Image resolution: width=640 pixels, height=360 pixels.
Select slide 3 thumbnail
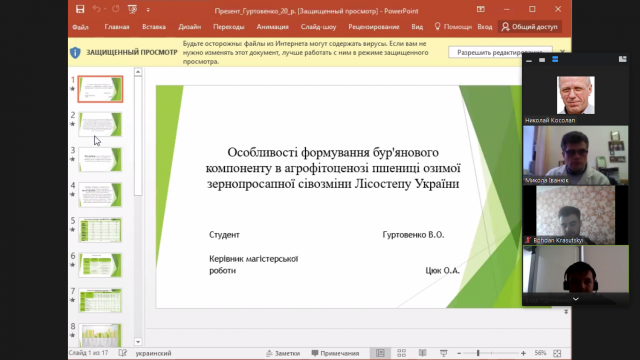100,159
